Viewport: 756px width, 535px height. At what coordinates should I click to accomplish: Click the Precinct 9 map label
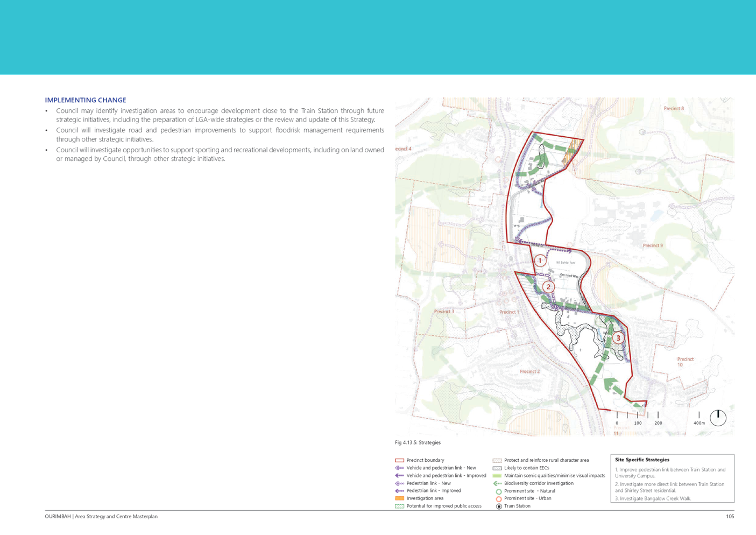(x=653, y=245)
